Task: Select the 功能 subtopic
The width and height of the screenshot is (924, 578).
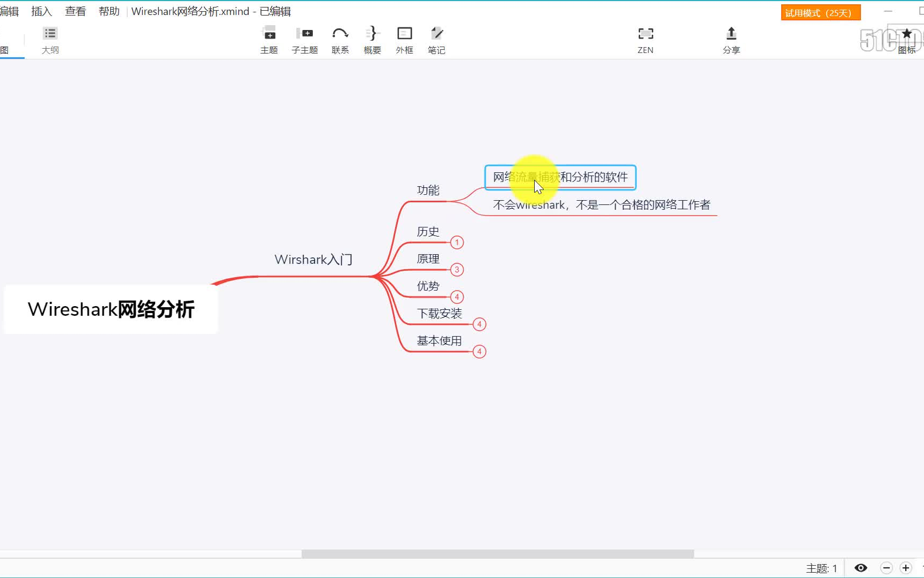Action: click(x=428, y=191)
